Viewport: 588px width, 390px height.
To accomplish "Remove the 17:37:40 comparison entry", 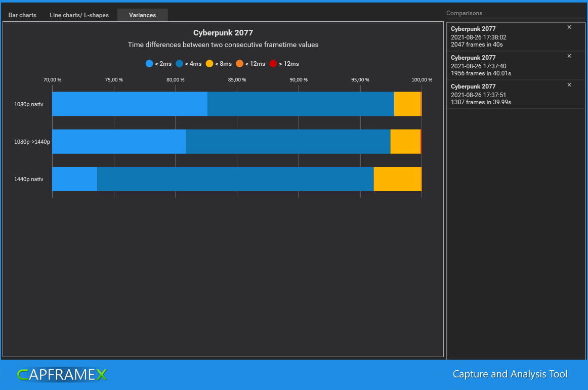I will (569, 56).
